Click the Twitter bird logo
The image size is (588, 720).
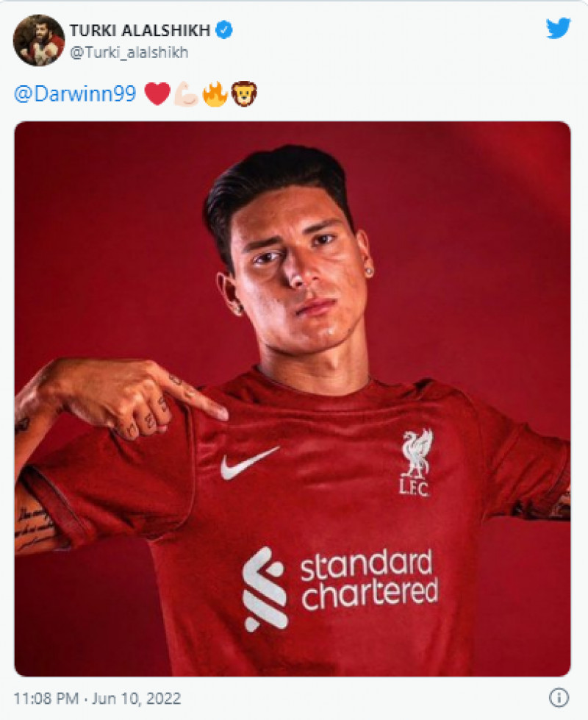click(x=558, y=29)
